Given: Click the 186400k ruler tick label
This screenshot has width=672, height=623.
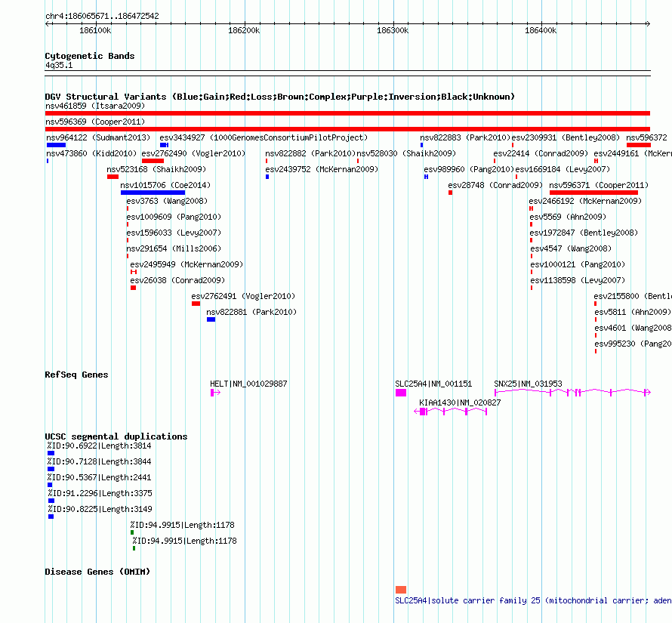Looking at the screenshot, I should click(x=541, y=30).
